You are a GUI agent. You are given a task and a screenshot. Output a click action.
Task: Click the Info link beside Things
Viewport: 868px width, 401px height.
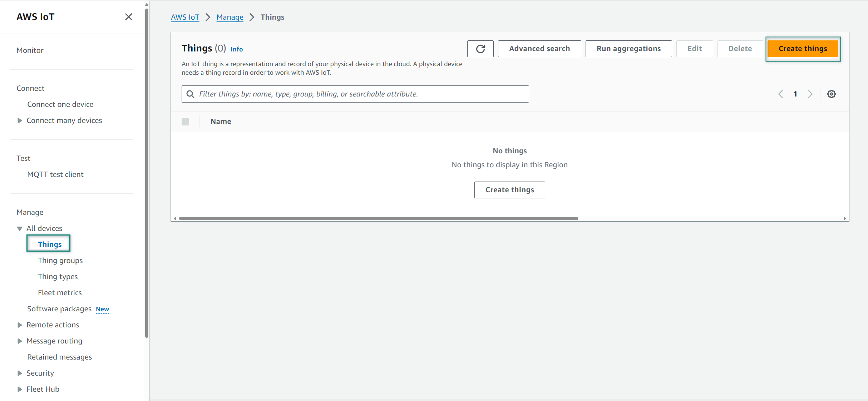point(236,49)
